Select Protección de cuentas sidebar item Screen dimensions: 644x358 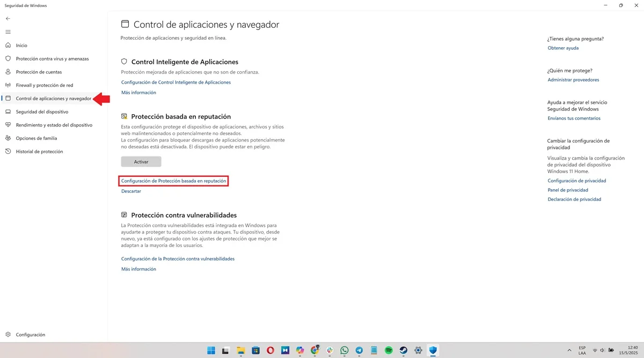[39, 72]
